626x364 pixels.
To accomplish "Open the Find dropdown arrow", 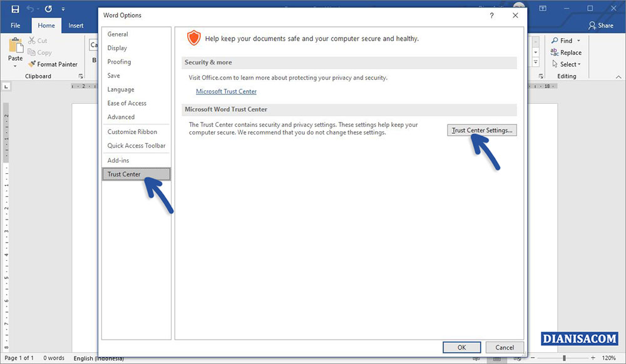I will tap(577, 40).
